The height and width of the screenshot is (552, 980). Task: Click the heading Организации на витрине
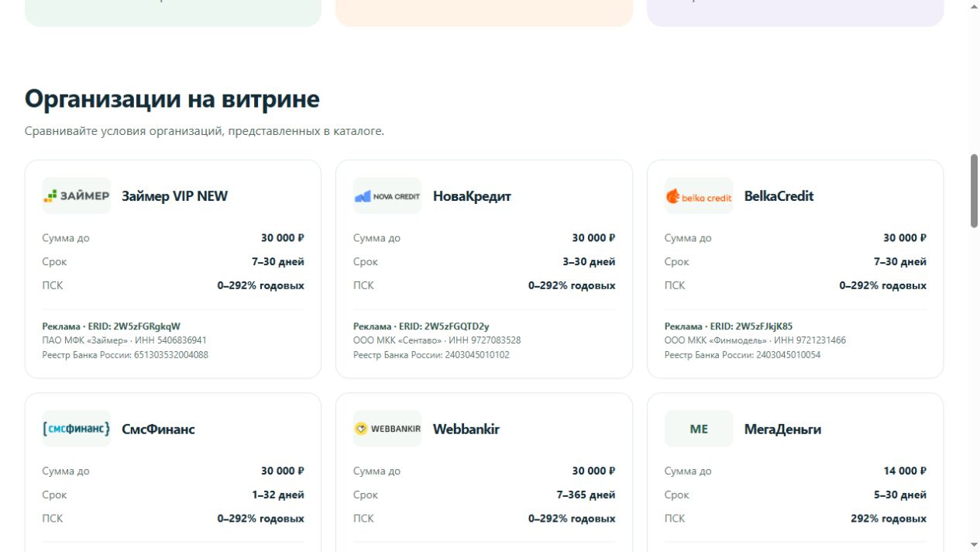[172, 99]
